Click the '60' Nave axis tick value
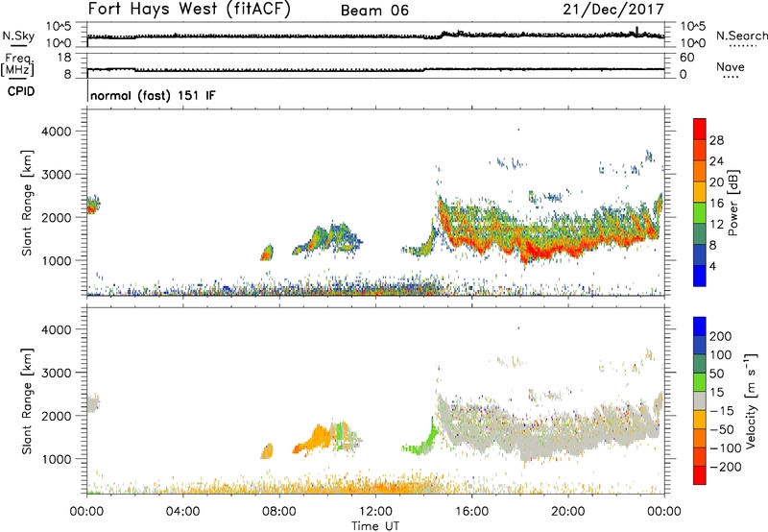768x532 pixels. point(686,58)
